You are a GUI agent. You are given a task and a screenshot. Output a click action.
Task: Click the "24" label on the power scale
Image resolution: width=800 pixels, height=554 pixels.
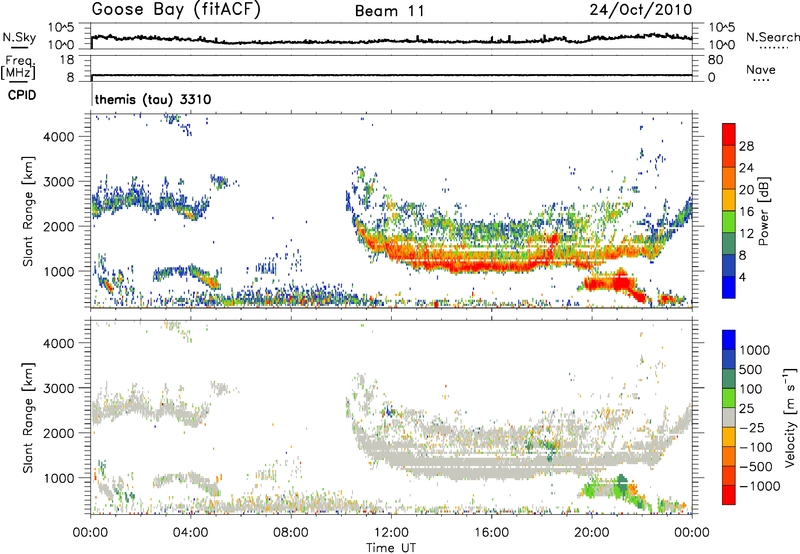coord(746,168)
